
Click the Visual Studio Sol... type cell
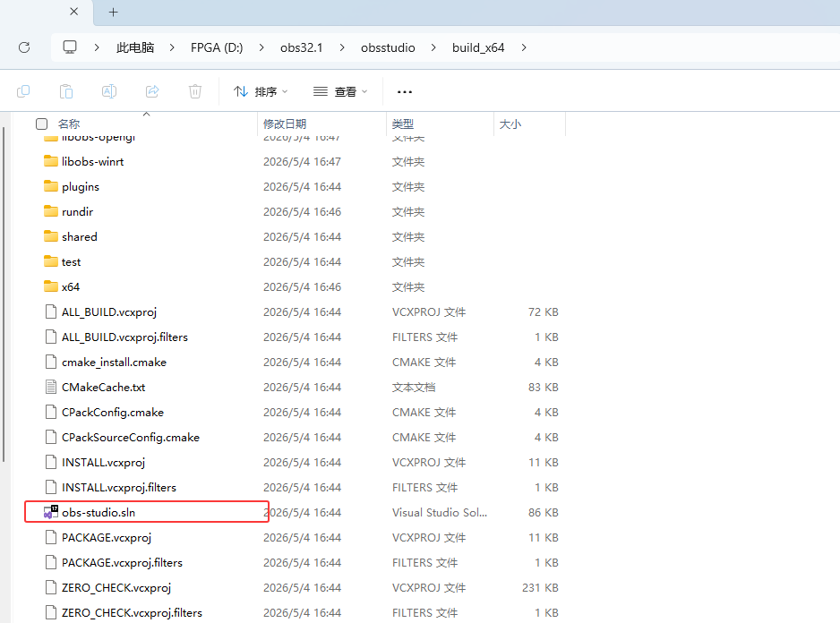click(440, 513)
